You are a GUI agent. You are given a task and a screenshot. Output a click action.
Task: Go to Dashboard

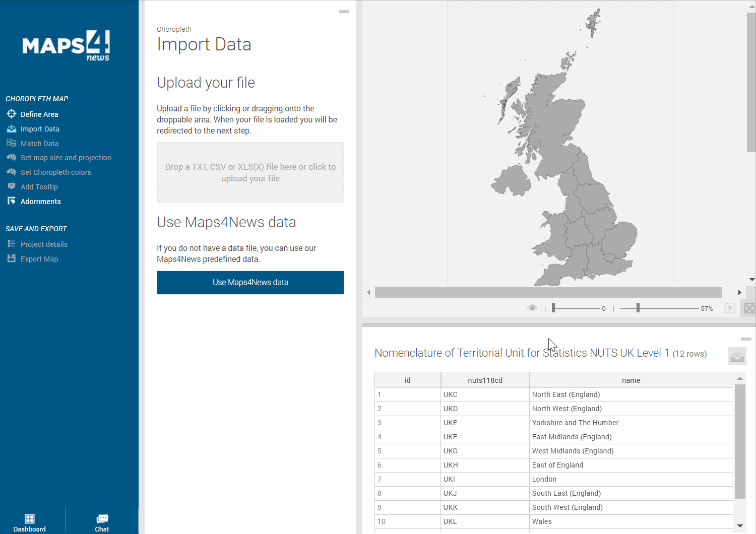[30, 522]
